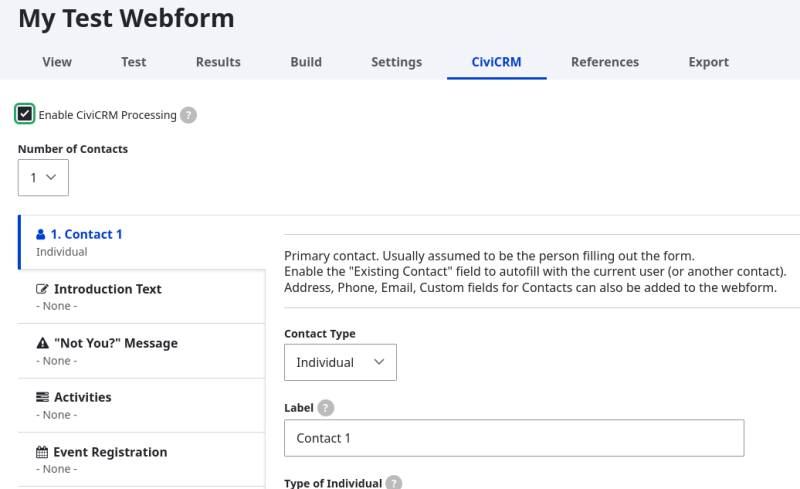Click the Introduction Text edit icon
Image resolution: width=800 pixels, height=489 pixels.
pyautogui.click(x=42, y=289)
